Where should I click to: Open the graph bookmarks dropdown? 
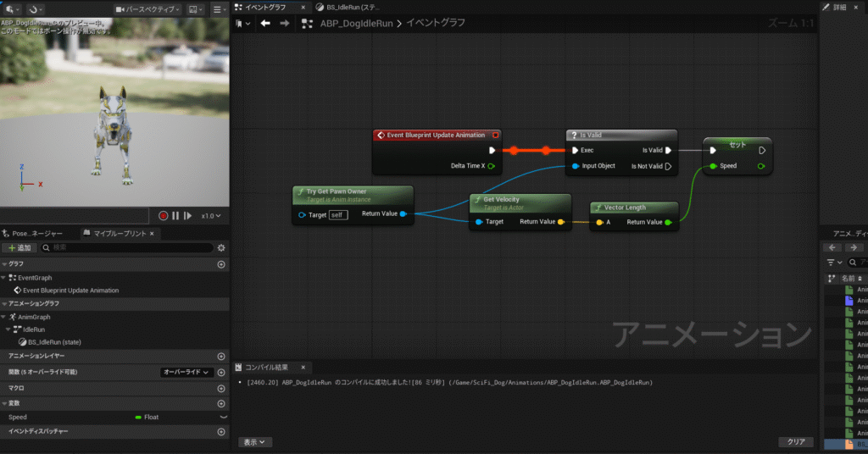[x=242, y=23]
